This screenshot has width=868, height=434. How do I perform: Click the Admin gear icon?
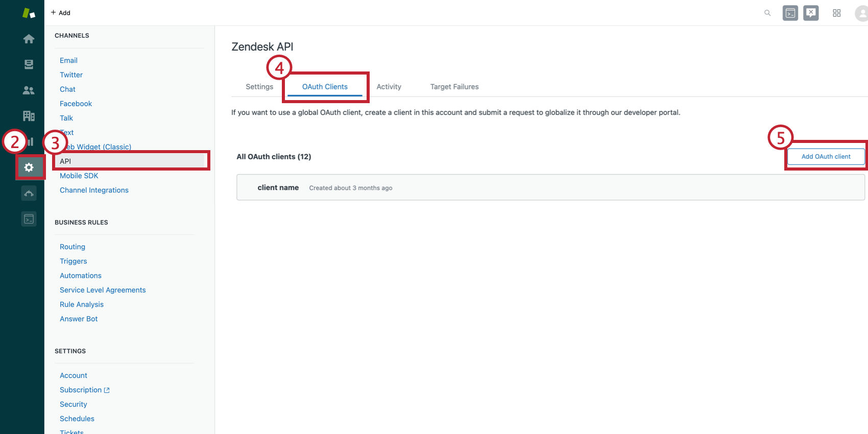point(29,167)
